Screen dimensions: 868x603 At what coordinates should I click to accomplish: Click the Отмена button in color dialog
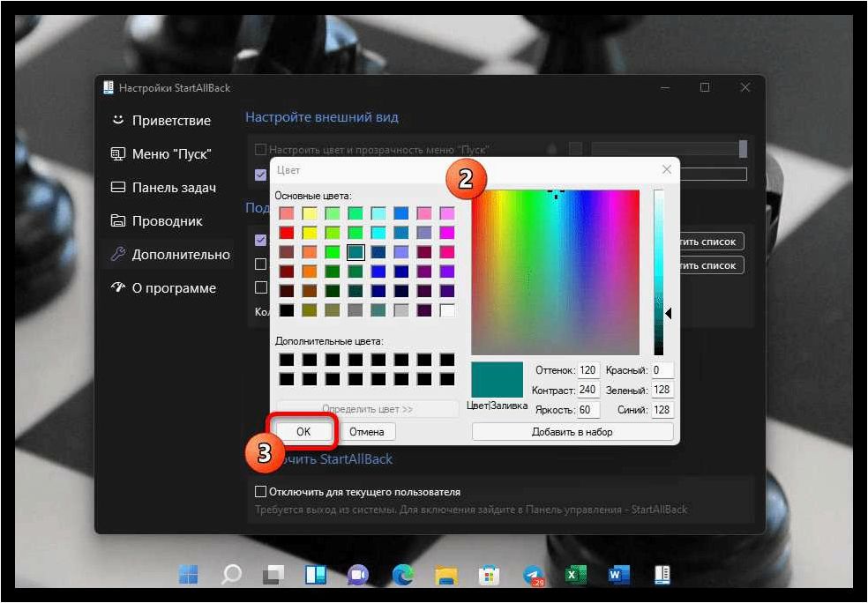point(366,431)
